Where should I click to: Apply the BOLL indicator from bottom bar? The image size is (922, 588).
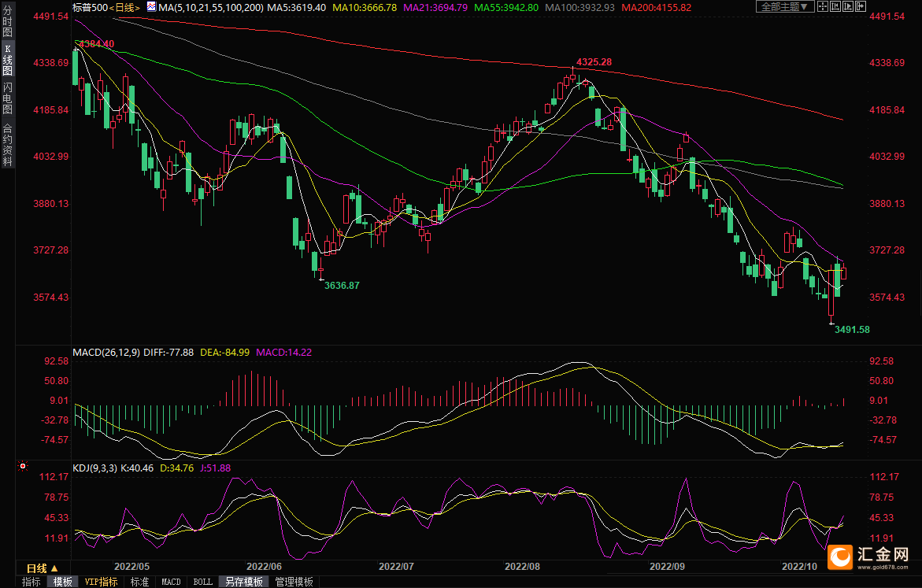(202, 582)
